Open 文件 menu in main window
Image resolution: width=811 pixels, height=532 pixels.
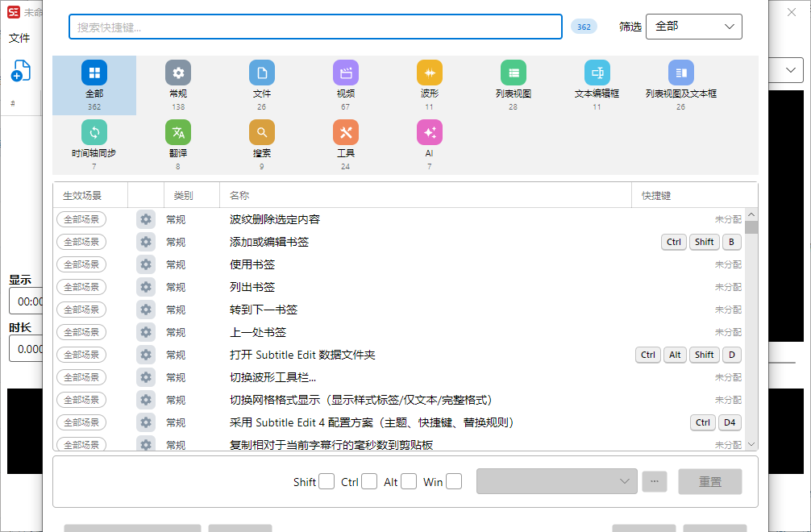click(19, 38)
